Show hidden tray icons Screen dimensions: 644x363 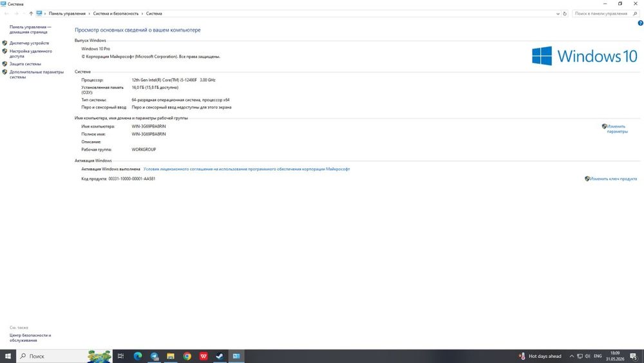pyautogui.click(x=571, y=356)
